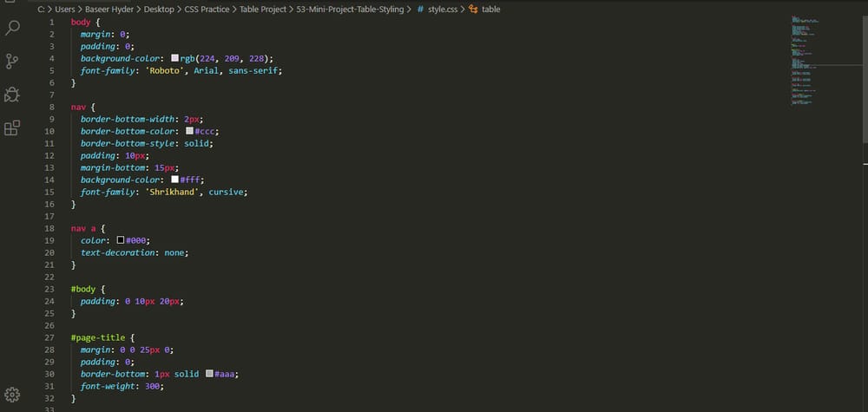Click line number 23 in gutter

pyautogui.click(x=49, y=289)
